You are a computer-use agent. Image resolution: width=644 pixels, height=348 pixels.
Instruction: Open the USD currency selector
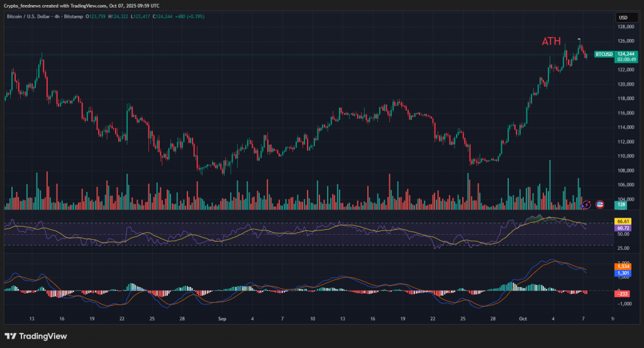pos(623,18)
